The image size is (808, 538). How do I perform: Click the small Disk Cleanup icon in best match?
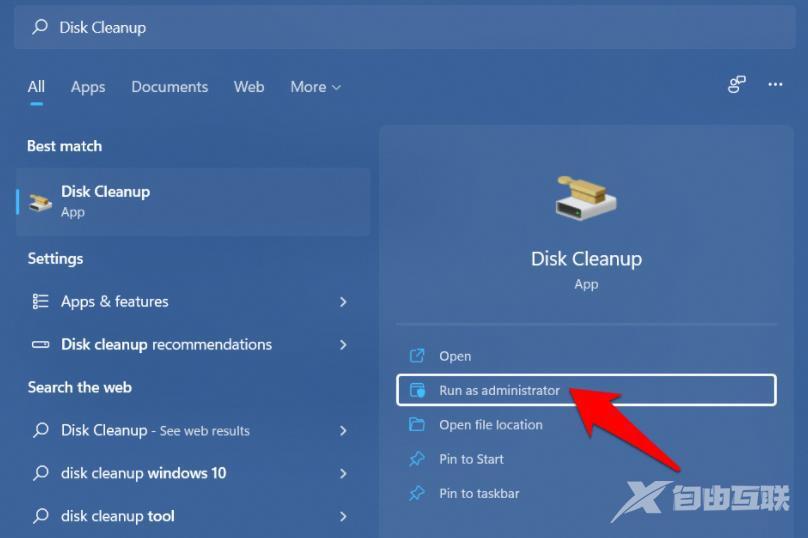(x=40, y=202)
